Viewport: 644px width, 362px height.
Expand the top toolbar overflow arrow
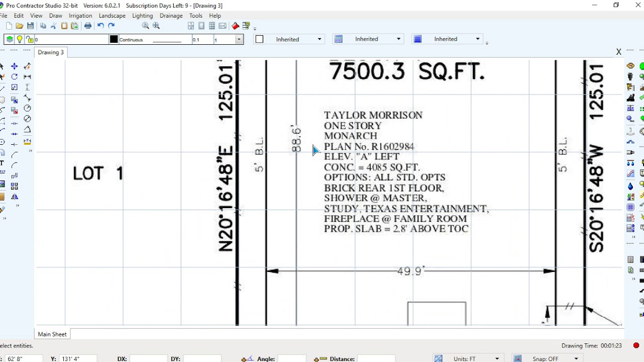(x=255, y=28)
